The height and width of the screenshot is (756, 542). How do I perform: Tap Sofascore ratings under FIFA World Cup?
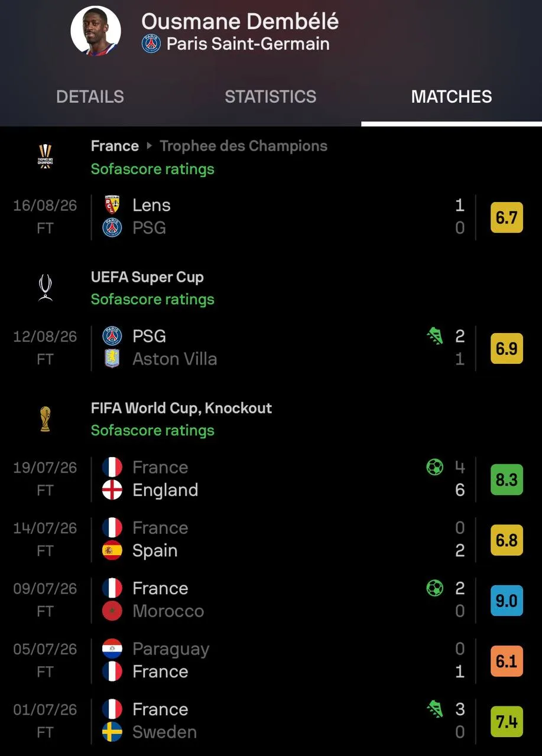point(152,431)
